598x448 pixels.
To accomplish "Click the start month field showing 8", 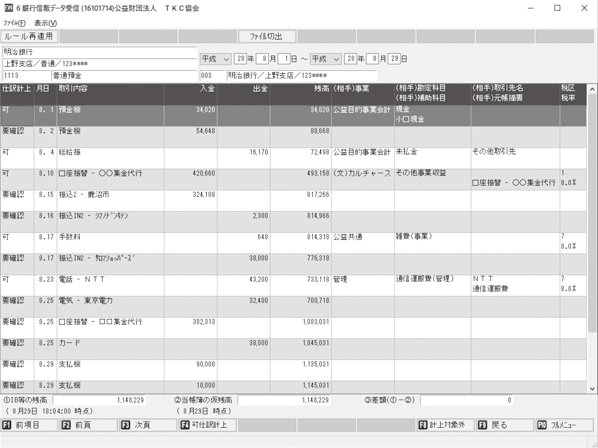I will [263, 59].
